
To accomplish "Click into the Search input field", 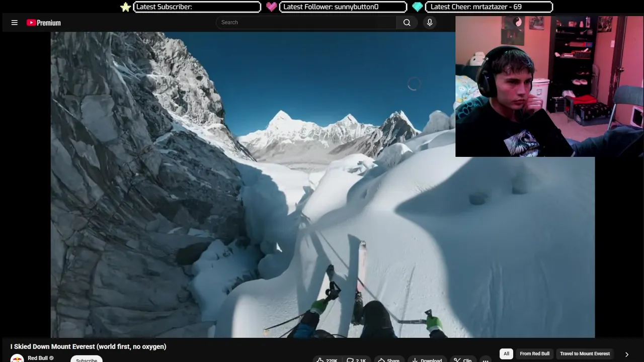I will point(306,22).
